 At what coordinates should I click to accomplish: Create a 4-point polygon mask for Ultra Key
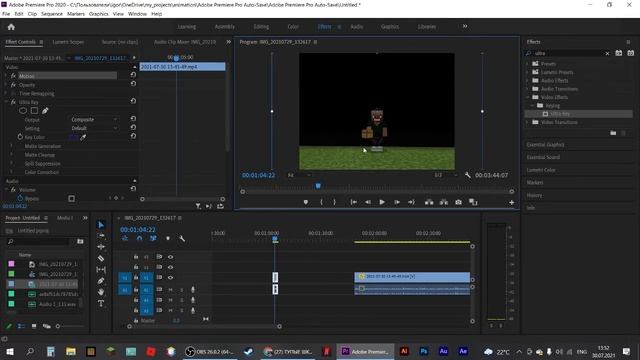(x=34, y=111)
